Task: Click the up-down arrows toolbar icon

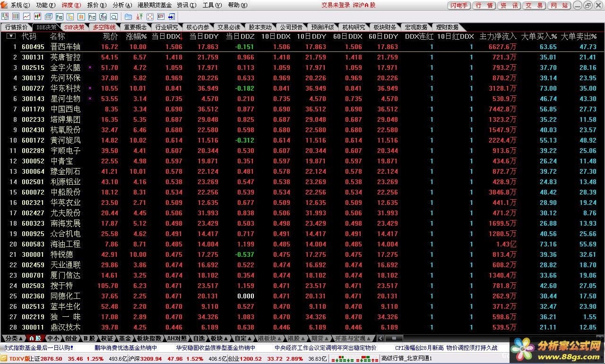Action: [x=139, y=17]
